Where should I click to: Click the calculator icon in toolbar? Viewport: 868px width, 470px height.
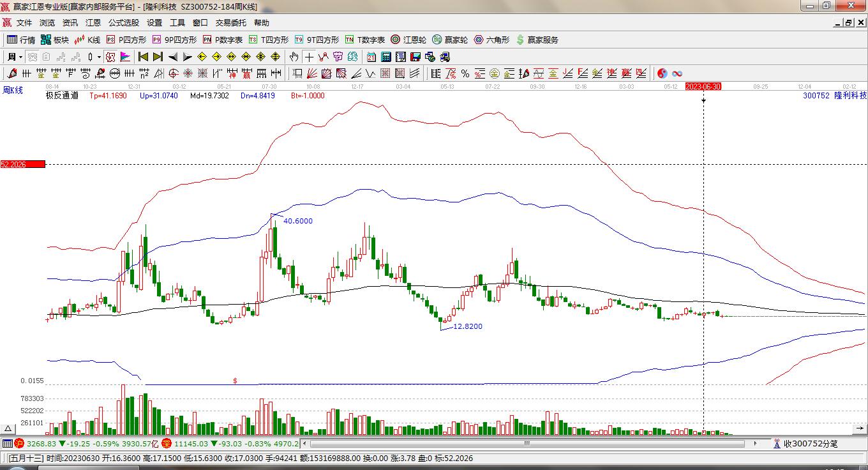pyautogui.click(x=385, y=57)
